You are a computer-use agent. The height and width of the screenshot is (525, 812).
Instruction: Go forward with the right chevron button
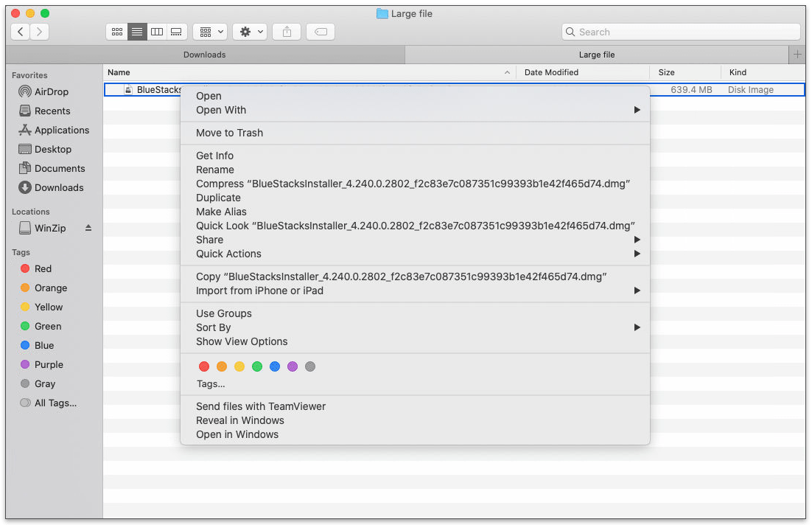pos(39,32)
